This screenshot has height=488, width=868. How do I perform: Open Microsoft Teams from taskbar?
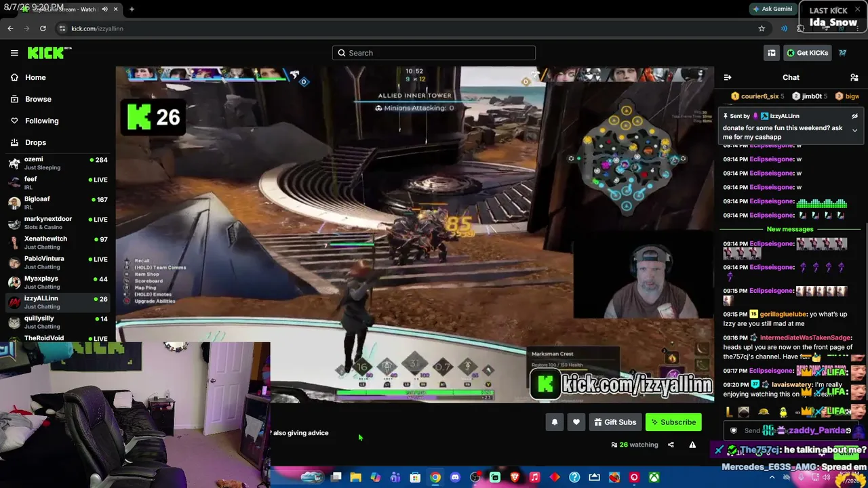coord(395,478)
